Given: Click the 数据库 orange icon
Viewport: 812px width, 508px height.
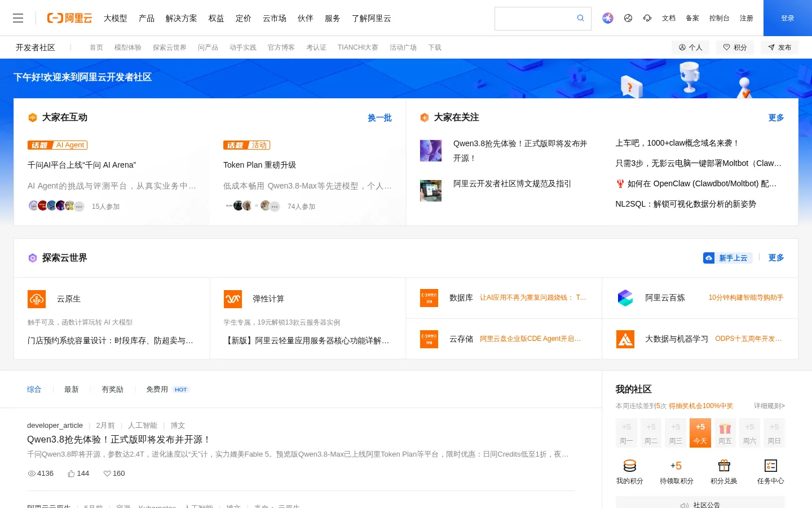Looking at the screenshot, I should 429,297.
